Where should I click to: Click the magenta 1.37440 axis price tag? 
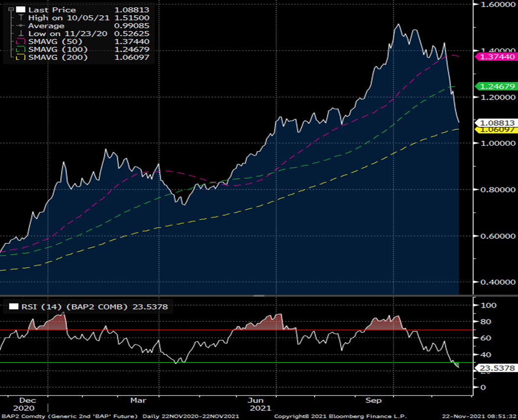[x=496, y=57]
